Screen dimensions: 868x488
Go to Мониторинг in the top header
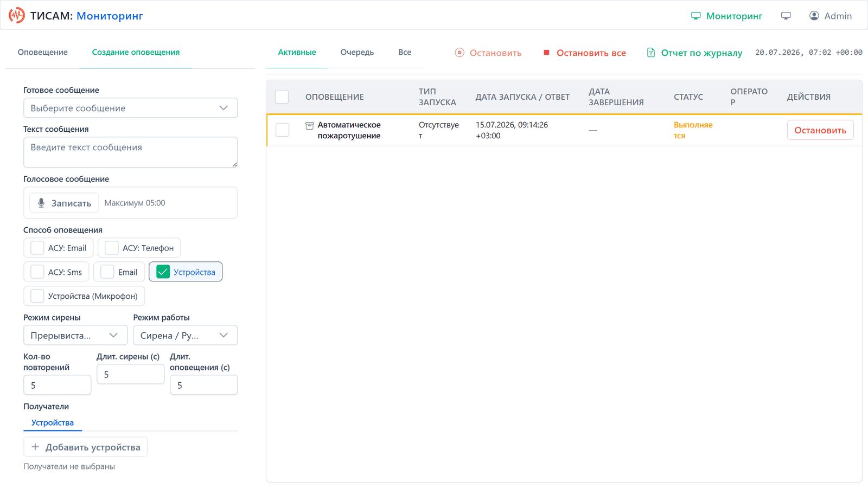point(726,16)
